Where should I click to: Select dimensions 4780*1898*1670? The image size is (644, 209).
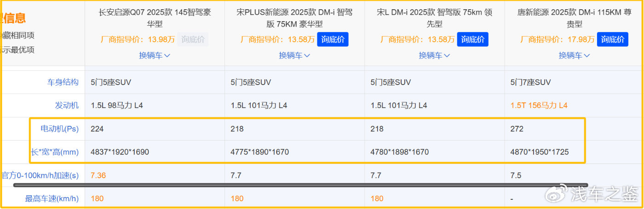coord(400,152)
